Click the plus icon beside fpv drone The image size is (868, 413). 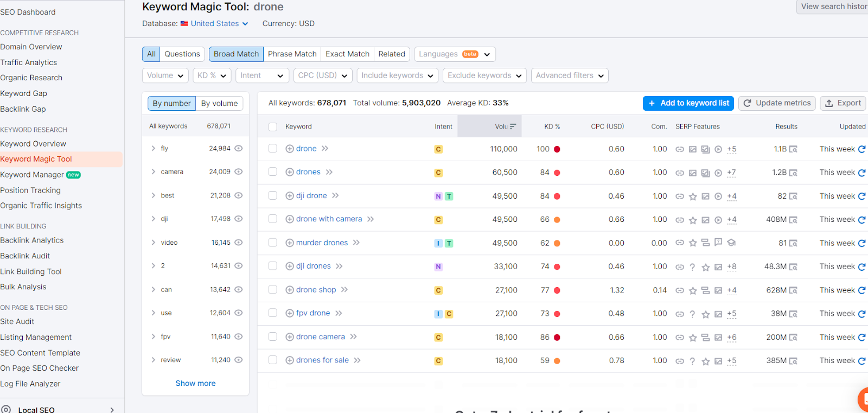[x=290, y=313]
